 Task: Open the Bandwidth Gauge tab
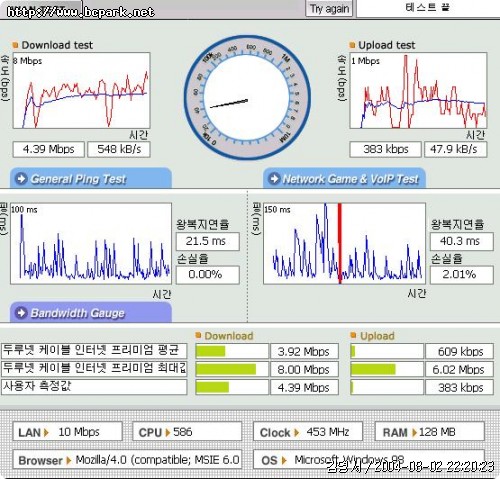91,313
